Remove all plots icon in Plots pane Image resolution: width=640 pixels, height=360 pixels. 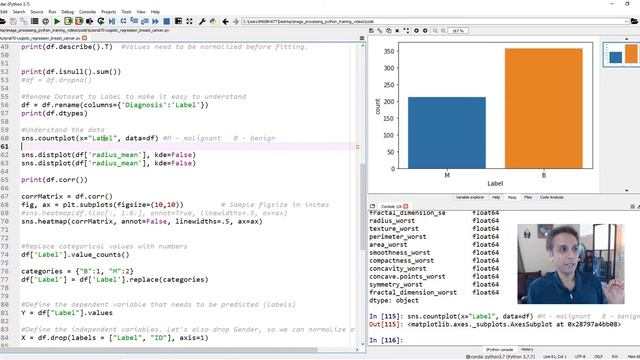406,31
